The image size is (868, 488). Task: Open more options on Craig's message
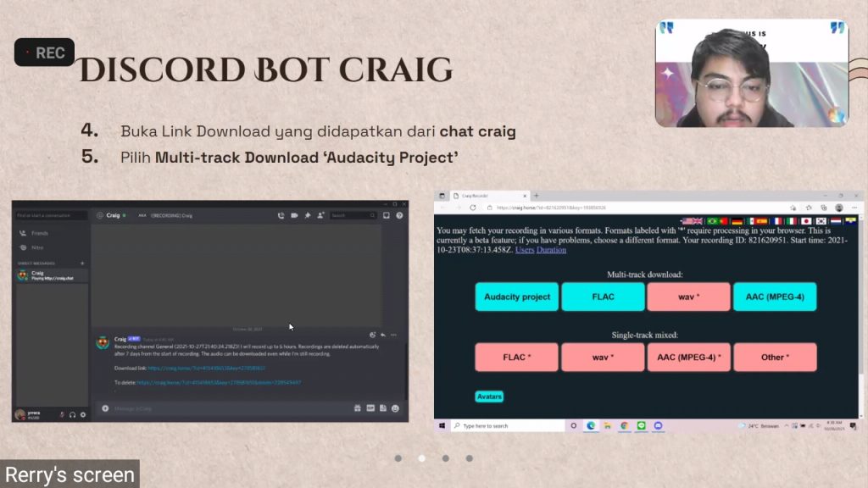(x=393, y=335)
